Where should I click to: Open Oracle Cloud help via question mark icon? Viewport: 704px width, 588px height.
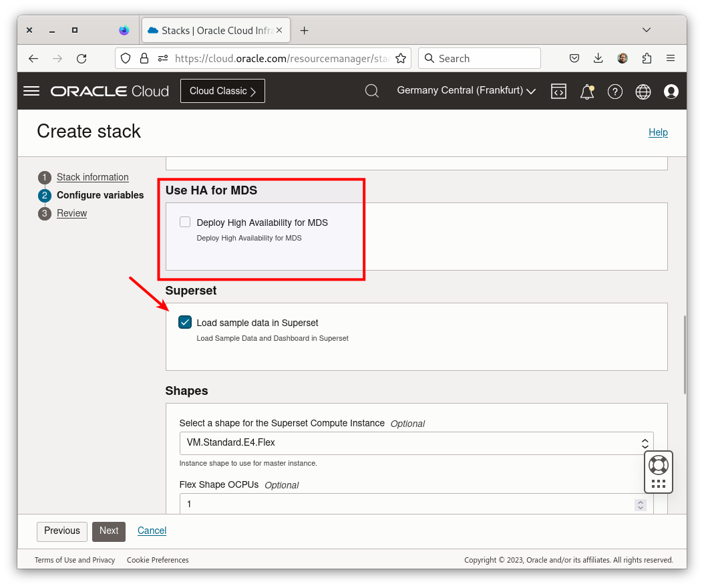tap(615, 91)
